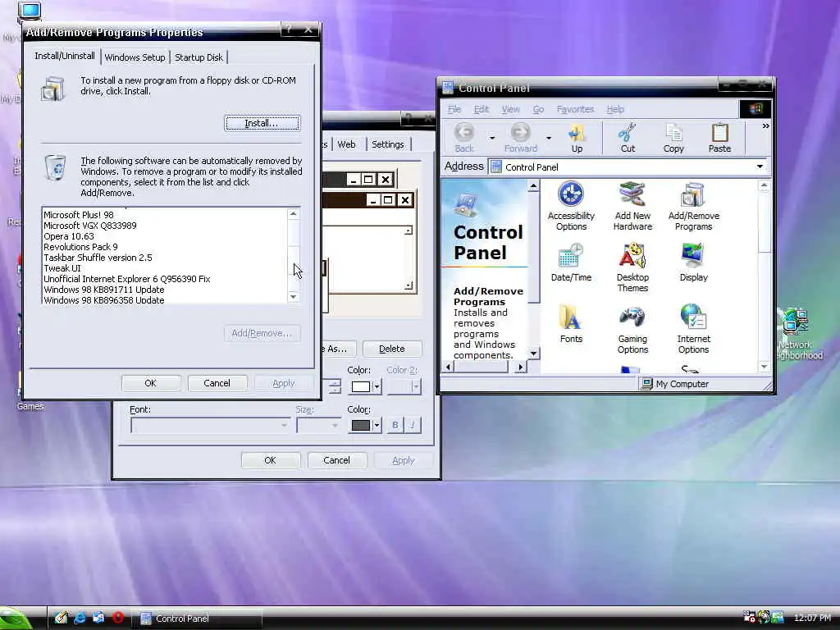Open the Gaming Options icon
This screenshot has height=630, width=840.
click(632, 329)
